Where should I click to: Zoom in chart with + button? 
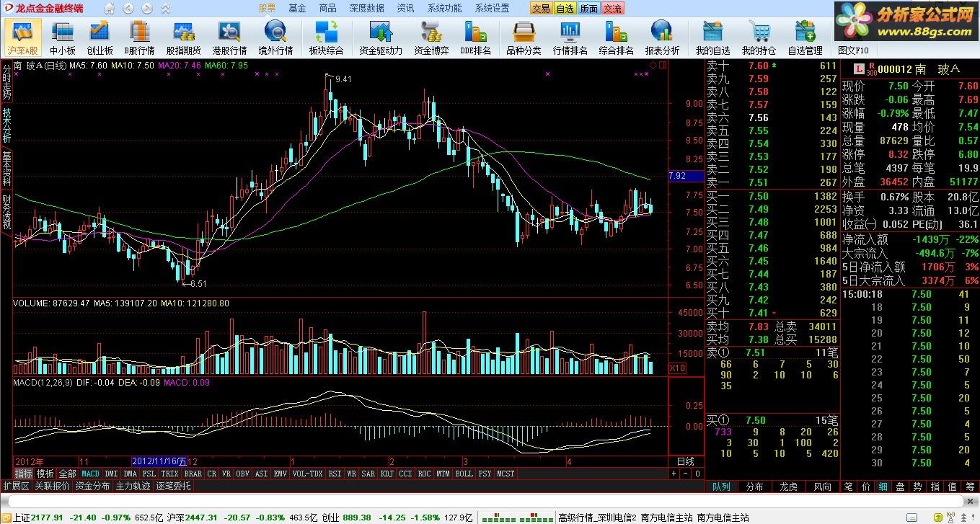click(674, 474)
